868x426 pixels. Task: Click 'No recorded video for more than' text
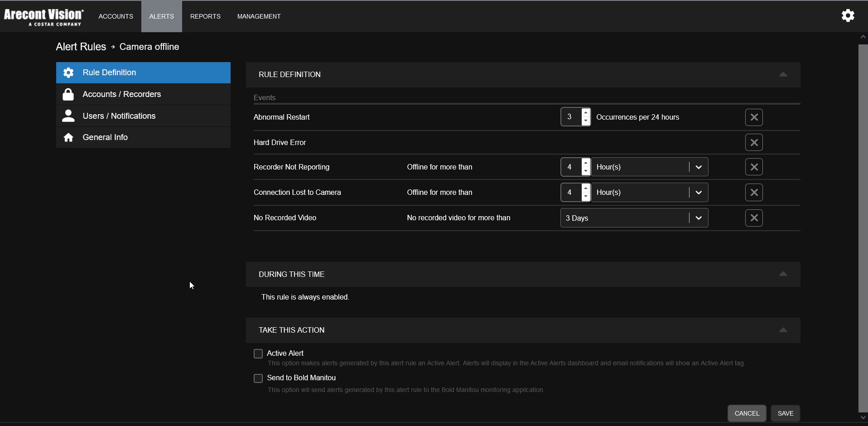tap(458, 218)
